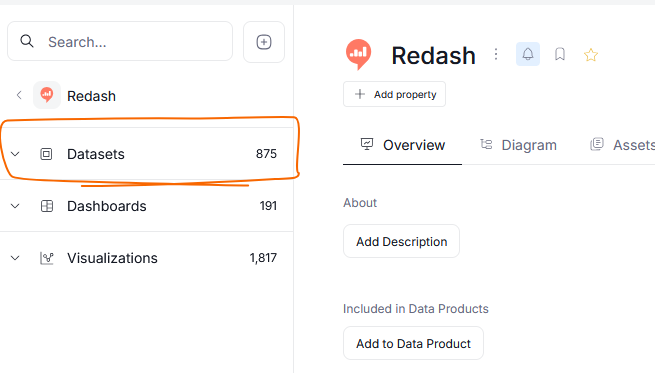Toggle the notification bell
Screen dimensions: 655x373
point(528,54)
